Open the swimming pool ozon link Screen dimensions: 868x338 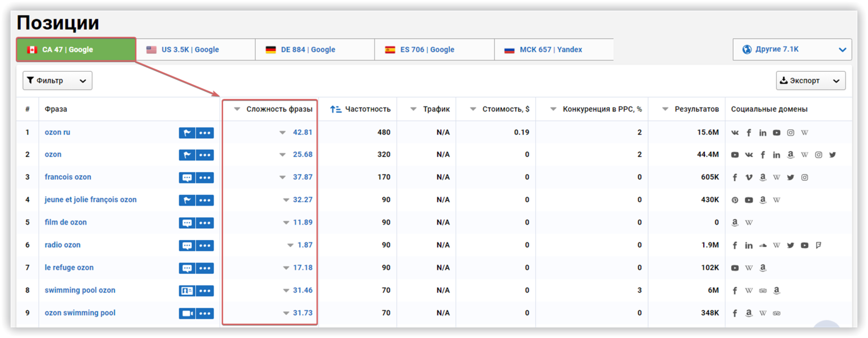pos(80,291)
